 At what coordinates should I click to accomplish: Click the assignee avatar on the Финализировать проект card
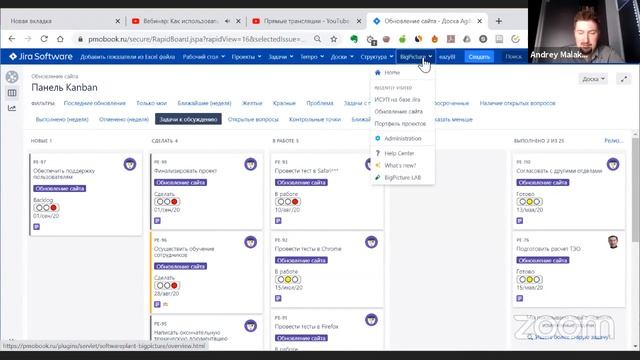[251, 164]
